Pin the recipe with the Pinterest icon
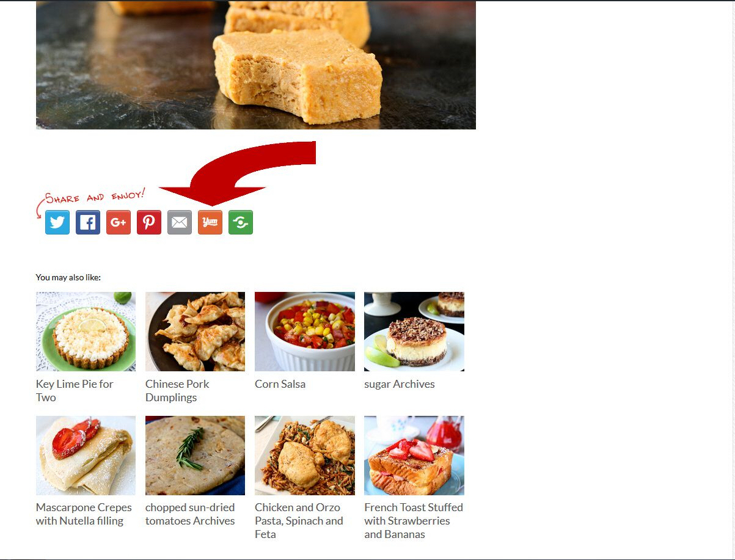Image resolution: width=735 pixels, height=560 pixels. point(149,222)
